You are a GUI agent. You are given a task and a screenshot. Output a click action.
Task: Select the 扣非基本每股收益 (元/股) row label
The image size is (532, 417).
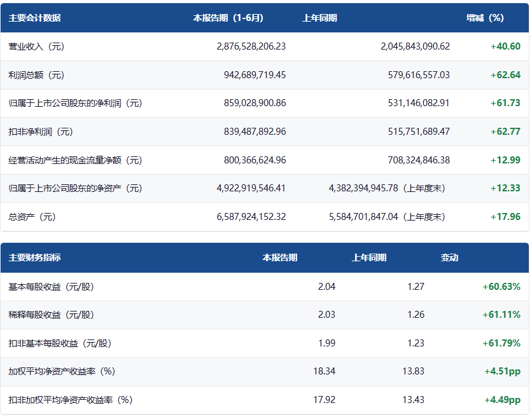(x=60, y=343)
